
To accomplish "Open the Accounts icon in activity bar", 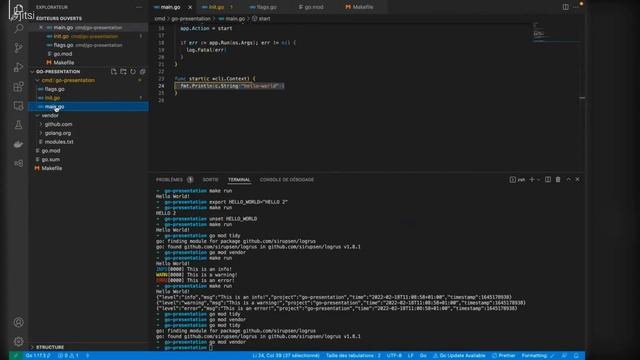I will pyautogui.click(x=18, y=322).
